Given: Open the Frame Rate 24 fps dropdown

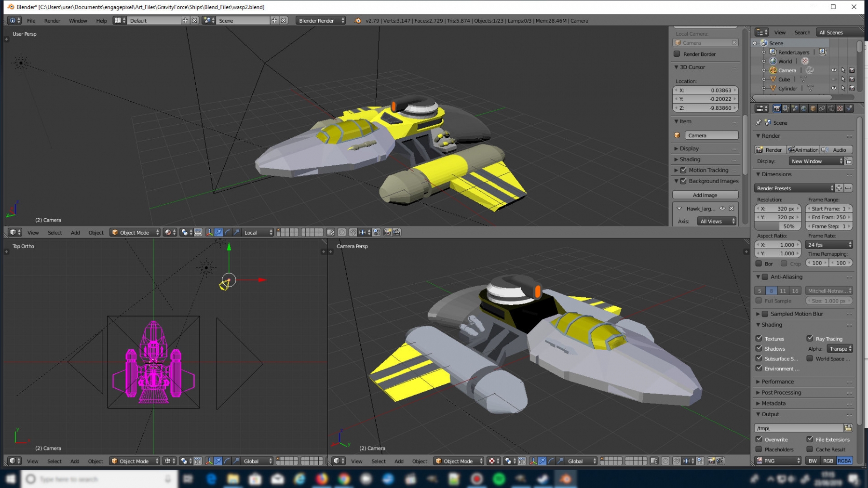Looking at the screenshot, I should point(829,245).
